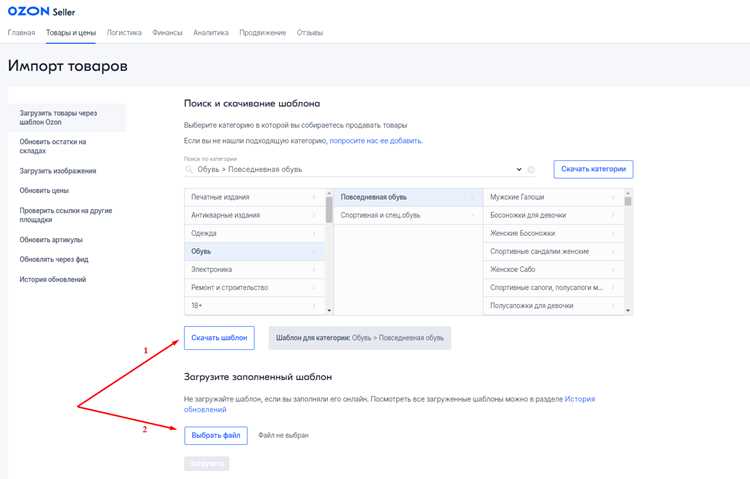This screenshot has height=479, width=750.
Task: Click the up arrow of the third column scrollbar
Action: [x=628, y=192]
